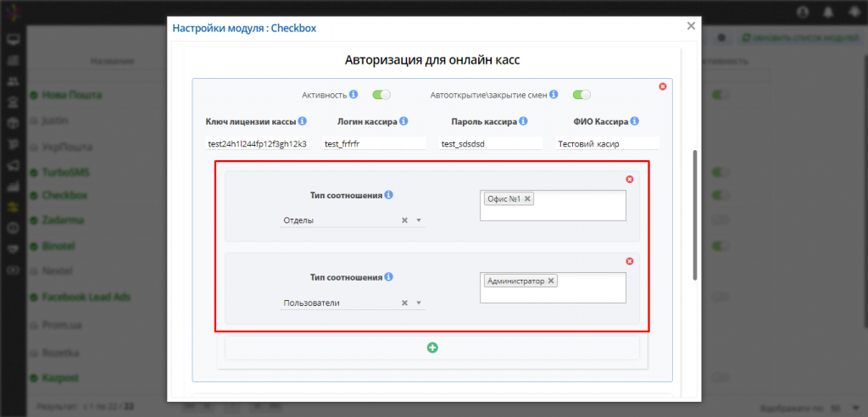This screenshot has width=868, height=417.
Task: Remove the Администратор tag
Action: [x=550, y=281]
